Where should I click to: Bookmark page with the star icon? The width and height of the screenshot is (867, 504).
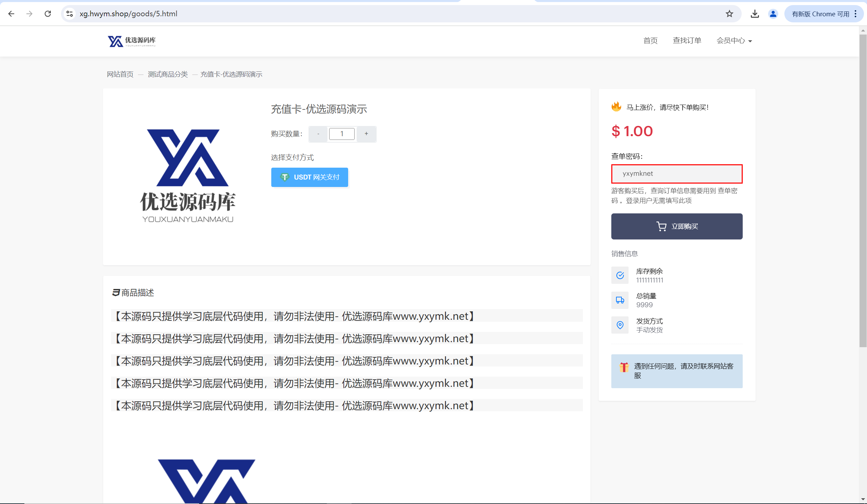coord(729,14)
